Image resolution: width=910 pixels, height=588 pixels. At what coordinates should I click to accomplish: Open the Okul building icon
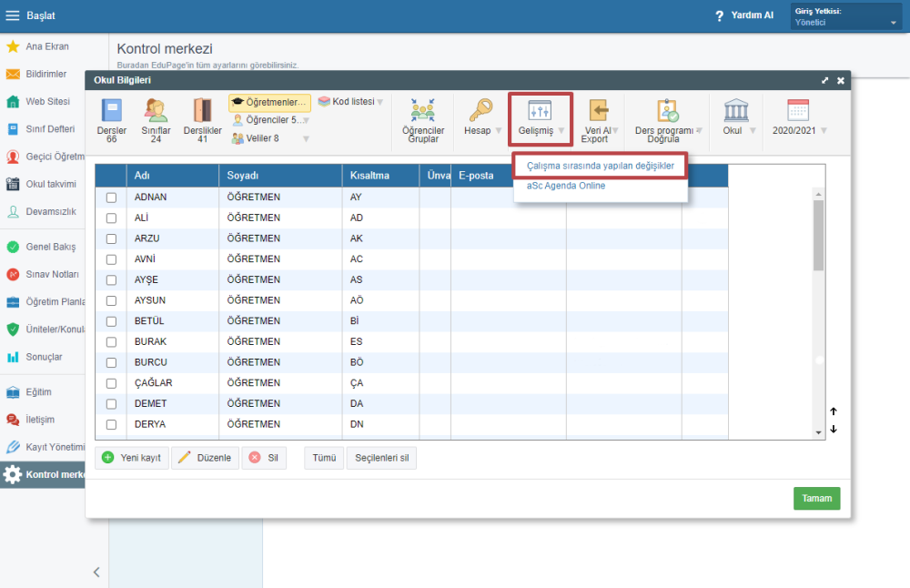click(735, 111)
